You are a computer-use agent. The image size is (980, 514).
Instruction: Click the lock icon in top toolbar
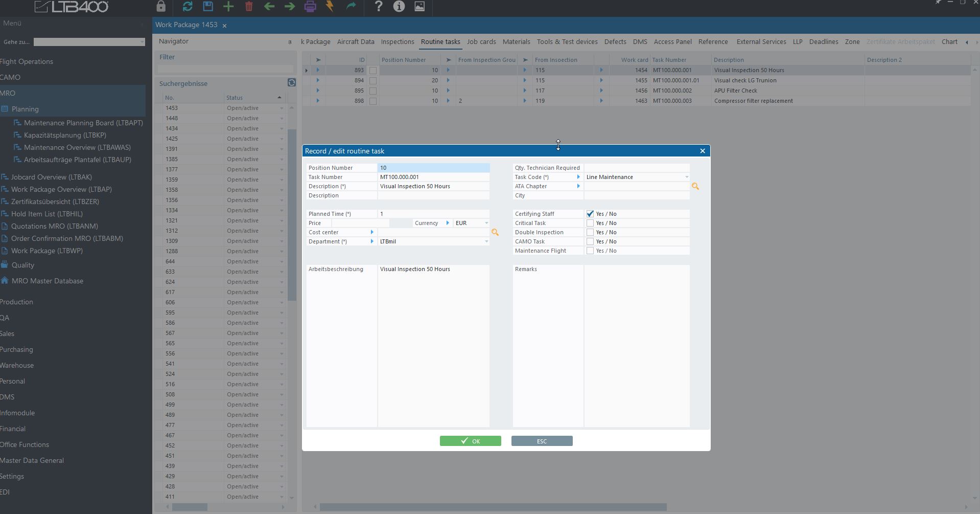161,7
